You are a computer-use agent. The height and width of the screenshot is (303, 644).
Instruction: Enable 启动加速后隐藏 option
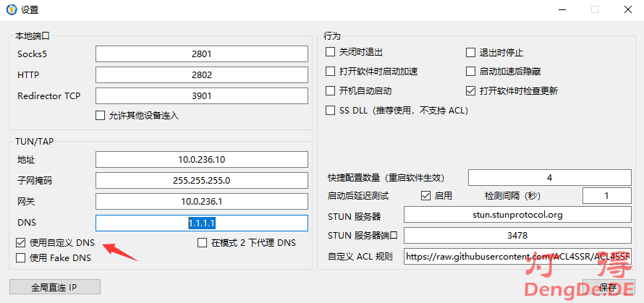[x=471, y=72]
